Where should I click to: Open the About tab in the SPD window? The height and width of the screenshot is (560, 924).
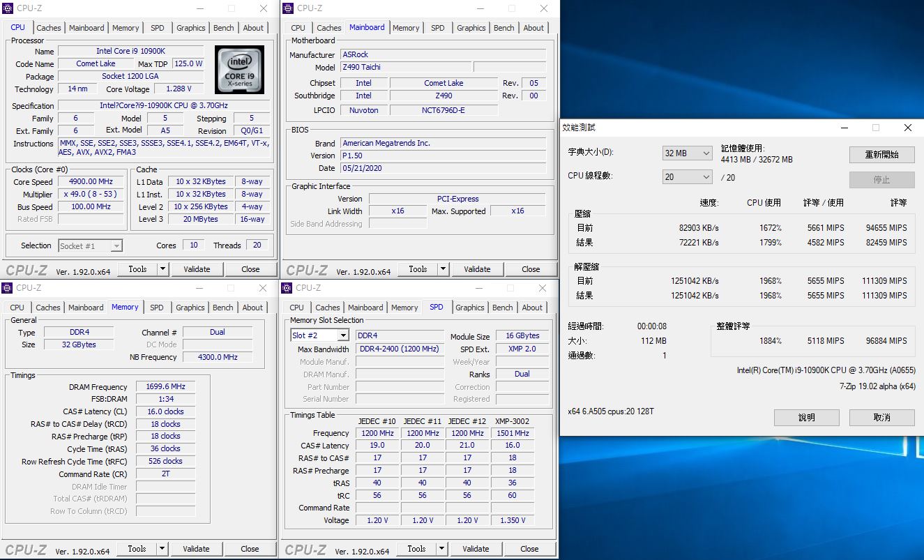(532, 308)
